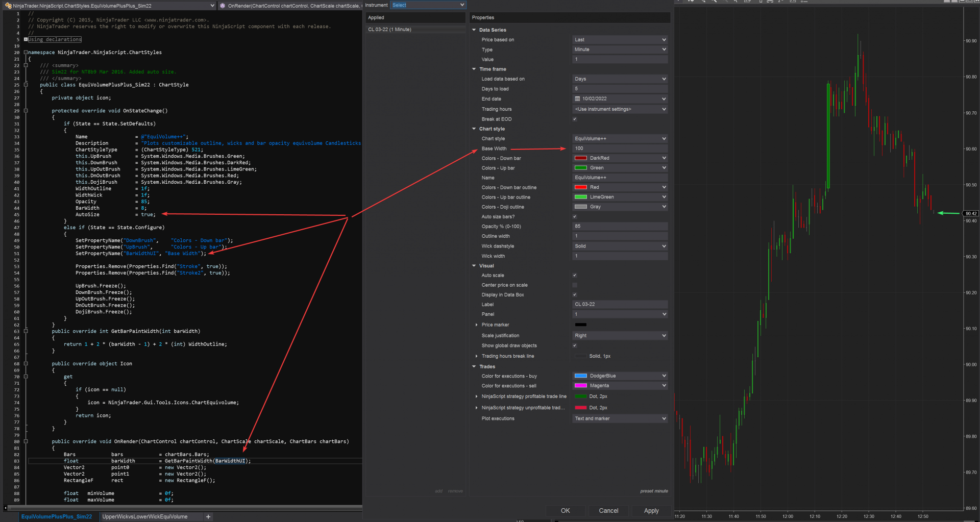
Task: Pick the Green Up bar color swatch
Action: [x=580, y=168]
